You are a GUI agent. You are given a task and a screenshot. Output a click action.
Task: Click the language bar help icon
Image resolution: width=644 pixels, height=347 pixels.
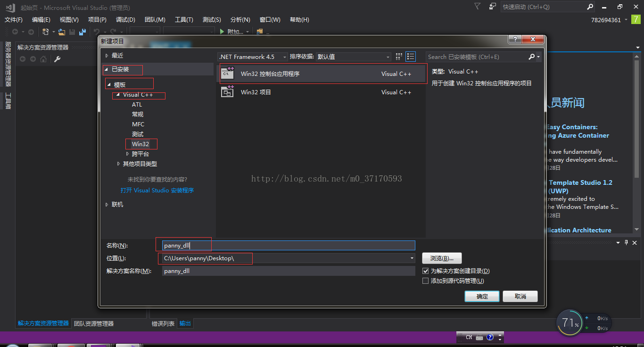coord(490,338)
